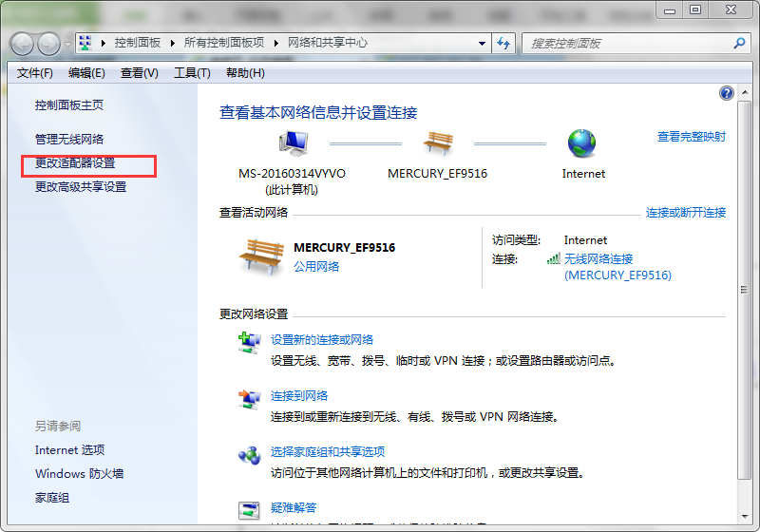Click the Internet globe icon
This screenshot has height=532, width=760.
[582, 144]
